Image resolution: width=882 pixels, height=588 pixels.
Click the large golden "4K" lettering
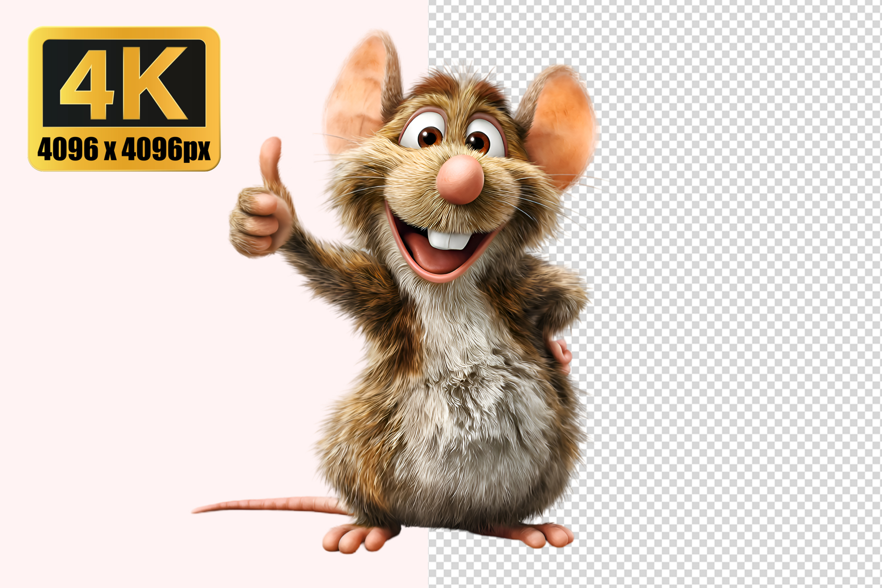[x=124, y=82]
